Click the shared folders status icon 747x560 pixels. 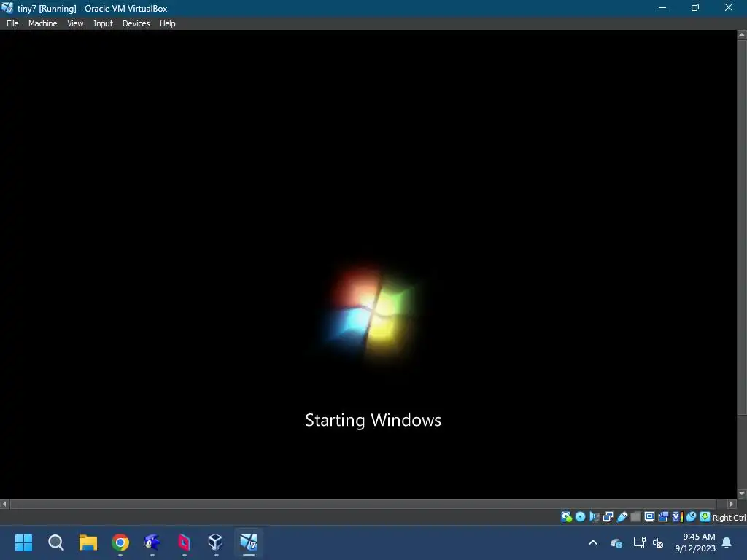click(636, 517)
